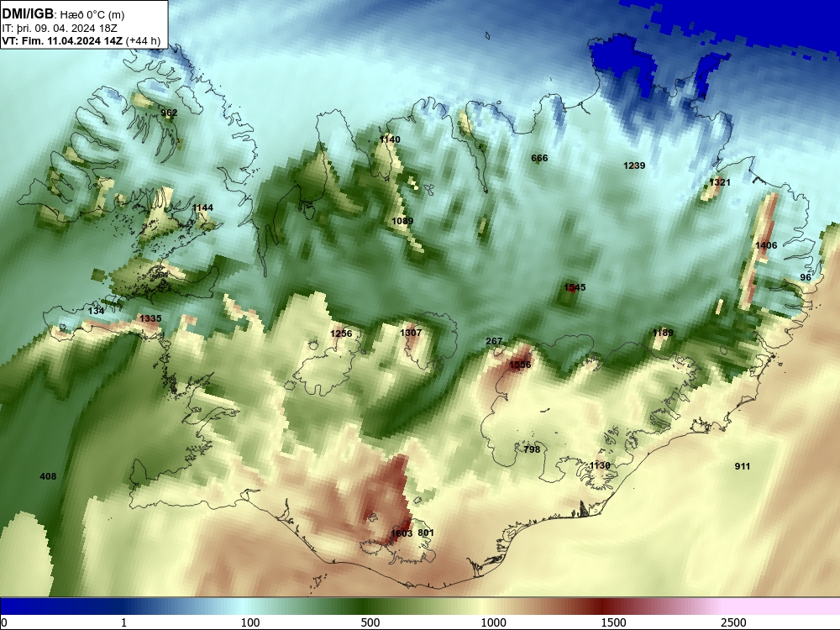Click the 1189 height value on the map
The height and width of the screenshot is (630, 840).
pos(663,333)
